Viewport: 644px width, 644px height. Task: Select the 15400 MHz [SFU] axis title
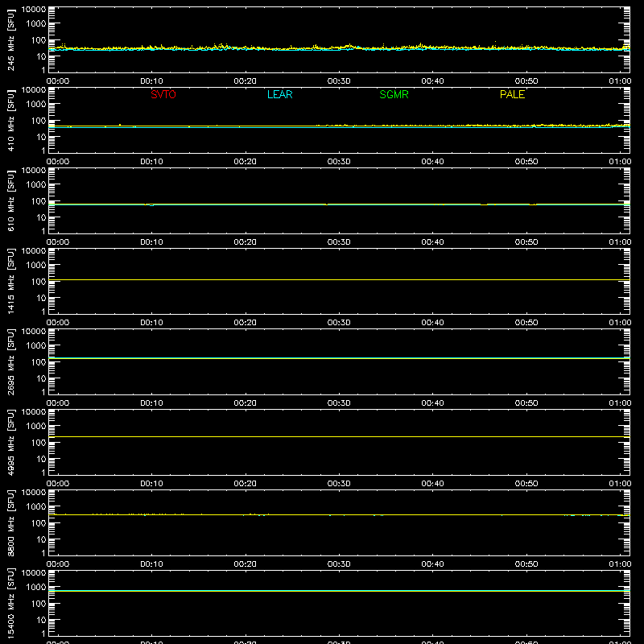tap(10, 603)
